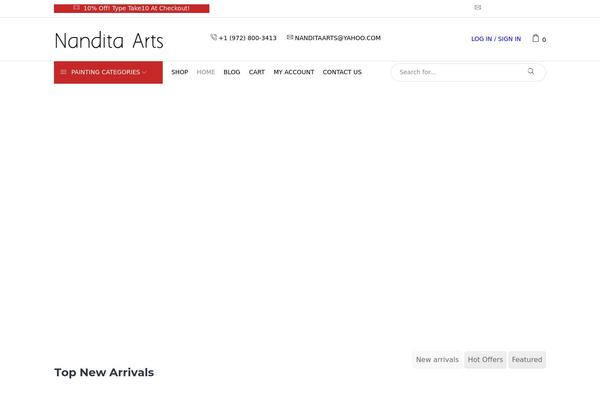Click Log In / Sign In link

(496, 39)
